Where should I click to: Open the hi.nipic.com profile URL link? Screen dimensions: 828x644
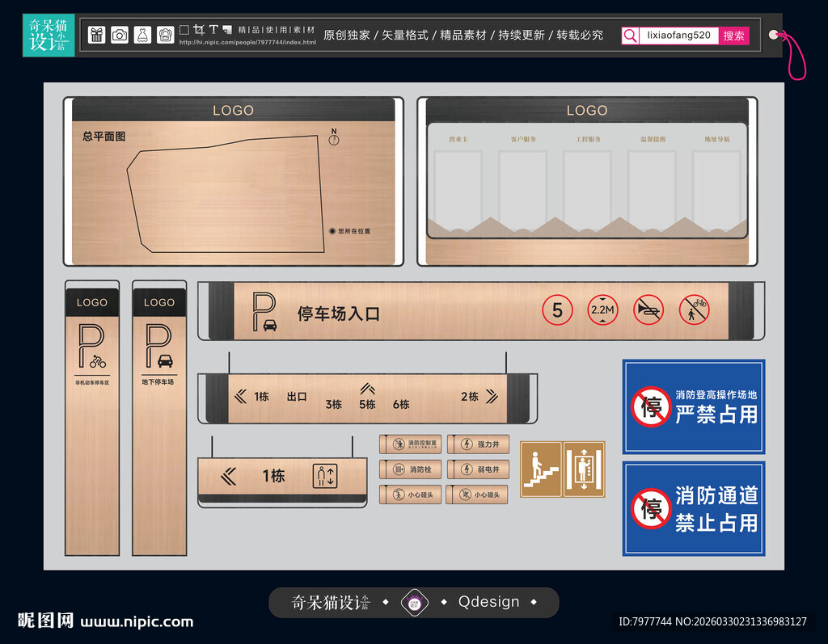coord(247,42)
